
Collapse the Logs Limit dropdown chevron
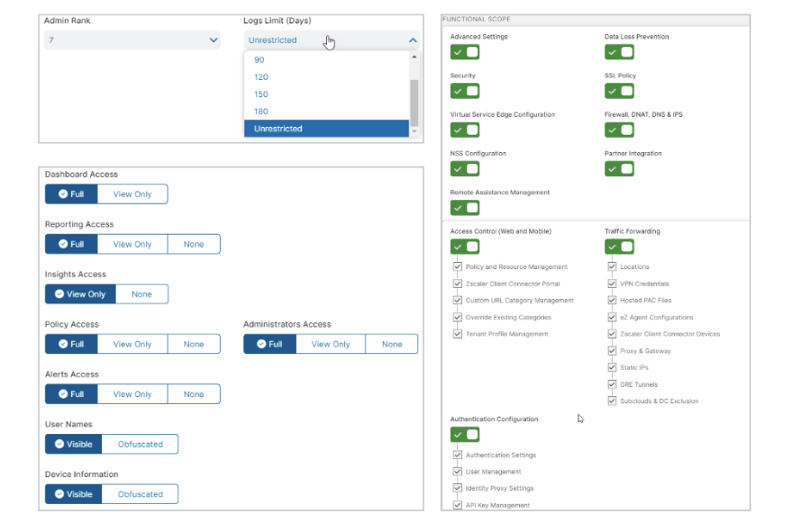click(413, 41)
